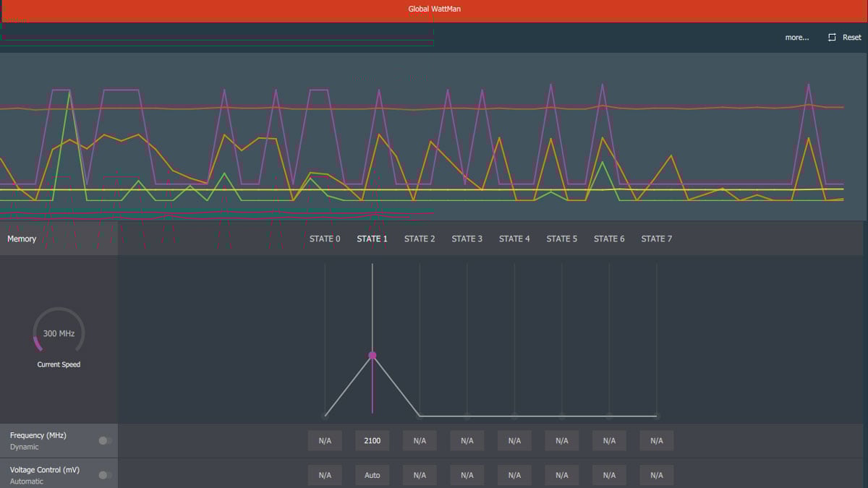Image resolution: width=868 pixels, height=488 pixels.
Task: Select the STATE 4 column header
Action: click(x=514, y=239)
